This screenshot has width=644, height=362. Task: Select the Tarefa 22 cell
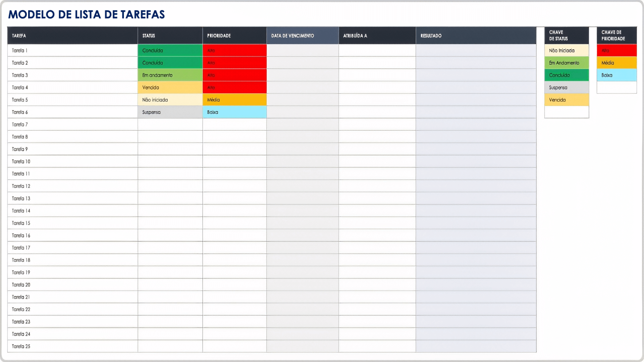click(72, 309)
